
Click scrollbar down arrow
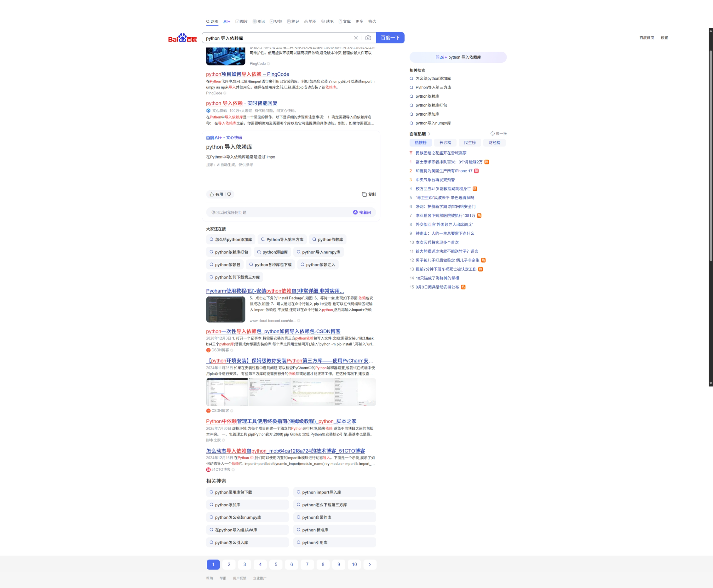click(711, 384)
